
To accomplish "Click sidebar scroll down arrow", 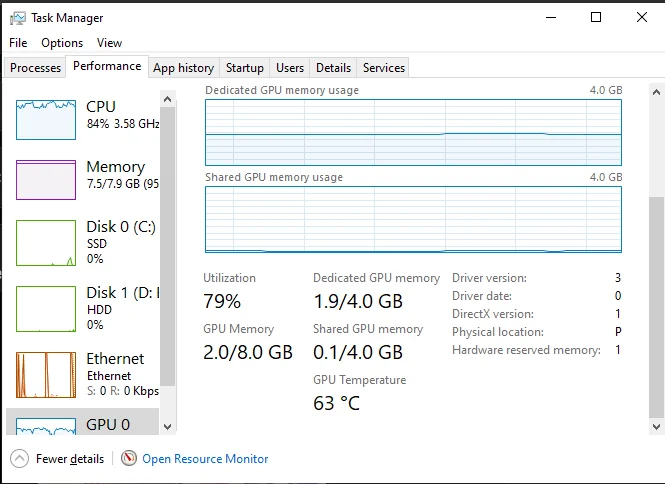I will coord(168,426).
